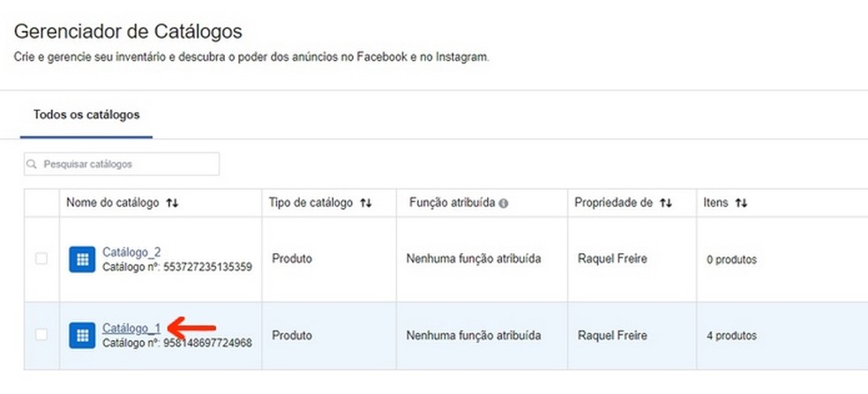This screenshot has width=868, height=394.
Task: Click the blue grid icon beside Catálogo_2
Action: (x=82, y=260)
